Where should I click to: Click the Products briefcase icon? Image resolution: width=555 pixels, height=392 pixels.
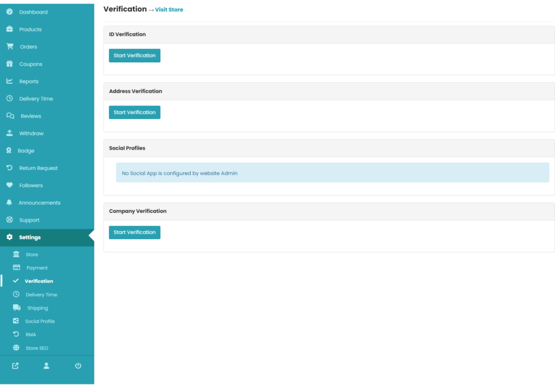coord(10,29)
